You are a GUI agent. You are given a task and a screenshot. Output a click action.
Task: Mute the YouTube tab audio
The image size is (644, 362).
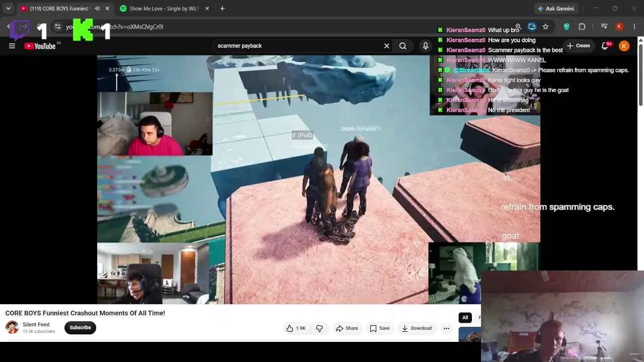coord(97,9)
